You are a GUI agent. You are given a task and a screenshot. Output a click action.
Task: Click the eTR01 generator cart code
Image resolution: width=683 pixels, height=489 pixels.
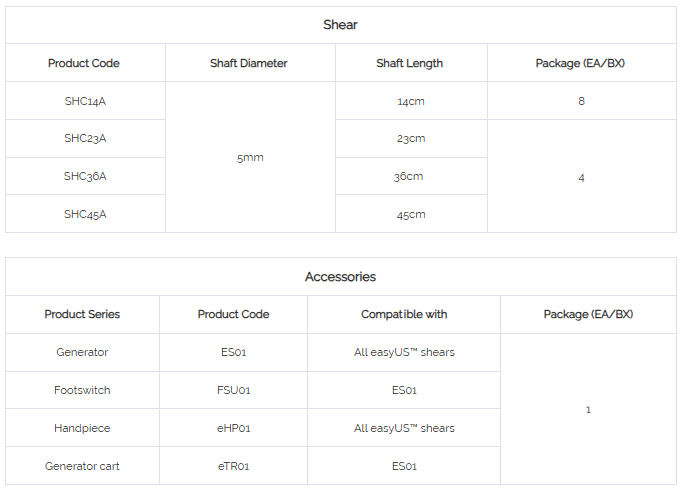233,466
